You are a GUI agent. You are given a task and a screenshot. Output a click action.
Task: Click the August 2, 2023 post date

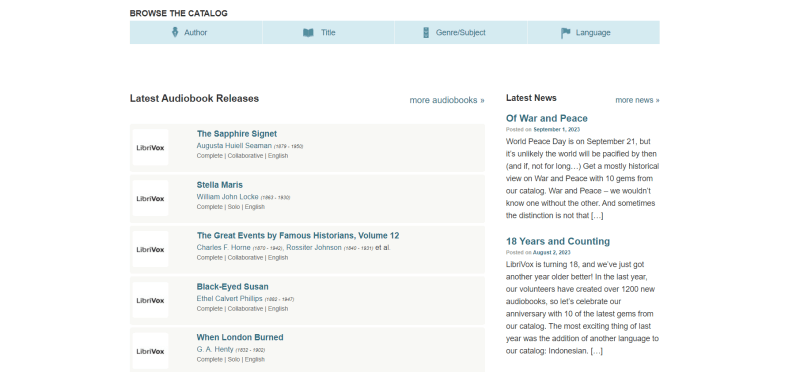[x=552, y=253]
